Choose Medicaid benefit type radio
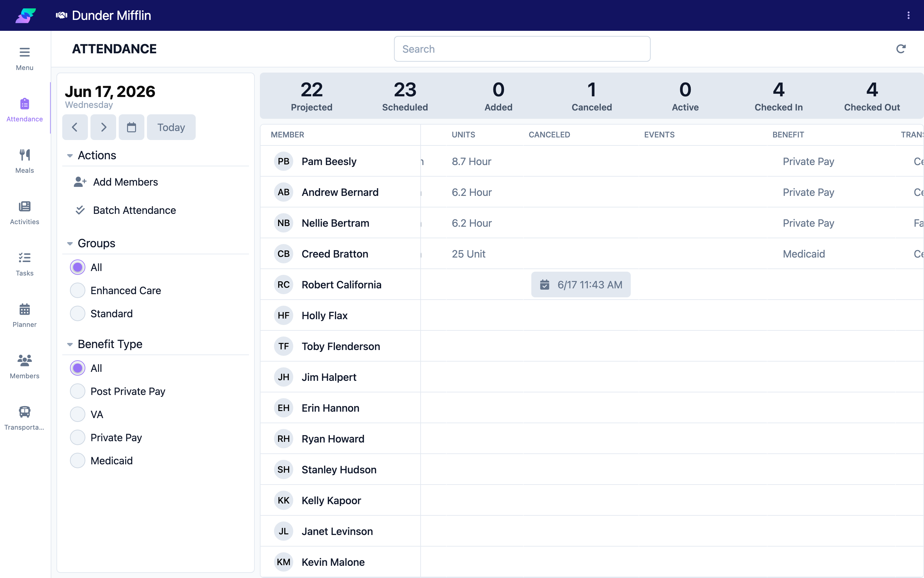Image resolution: width=924 pixels, height=578 pixels. click(x=78, y=461)
